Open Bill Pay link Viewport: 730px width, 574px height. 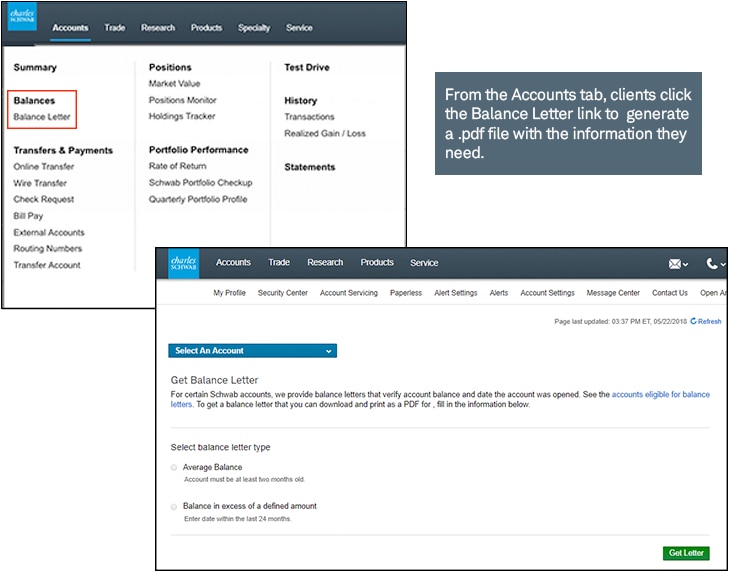point(28,216)
